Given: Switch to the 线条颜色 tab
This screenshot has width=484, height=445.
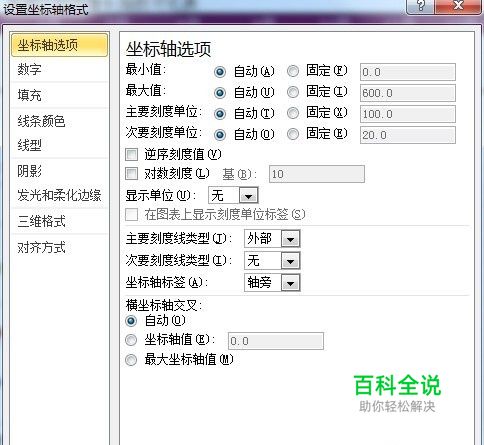Looking at the screenshot, I should (59, 121).
